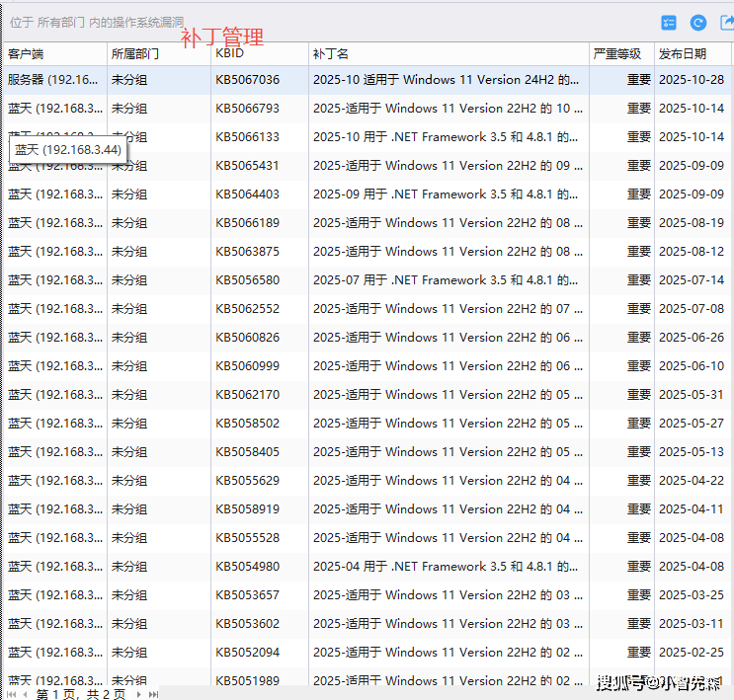
Task: Jump to the last page arrow
Action: 153,694
